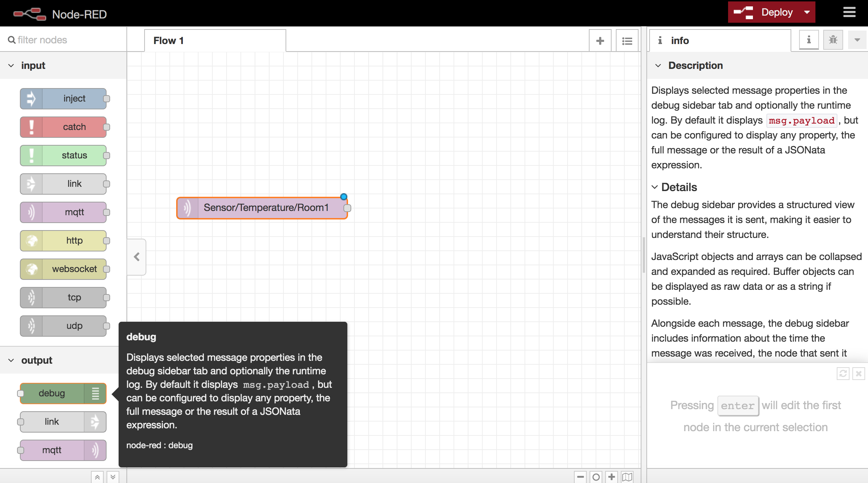Open sidebar tabs dropdown menu
868x483 pixels.
[x=857, y=40]
